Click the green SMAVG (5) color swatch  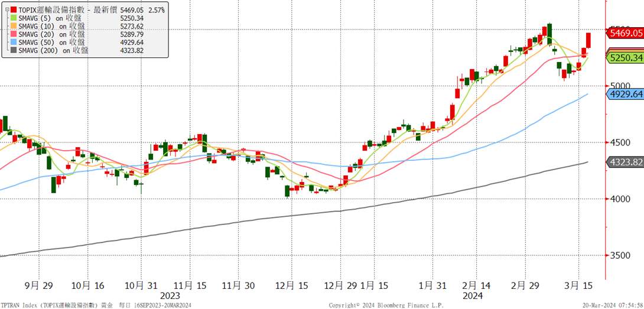(x=14, y=18)
